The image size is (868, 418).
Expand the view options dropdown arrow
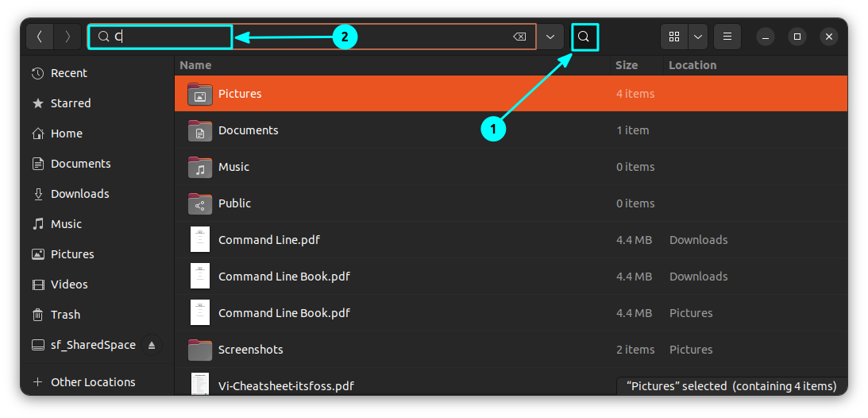[698, 37]
